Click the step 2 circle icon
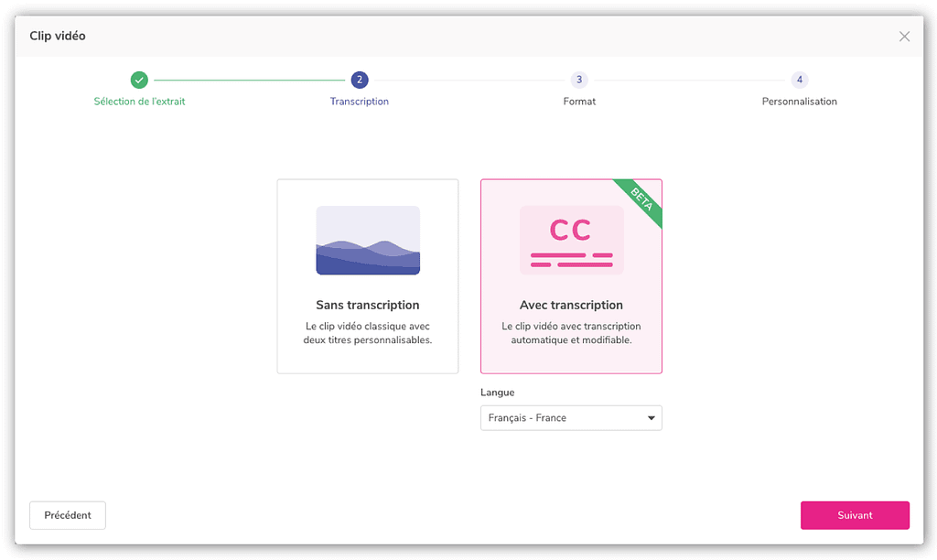The width and height of the screenshot is (937, 560). [x=359, y=80]
